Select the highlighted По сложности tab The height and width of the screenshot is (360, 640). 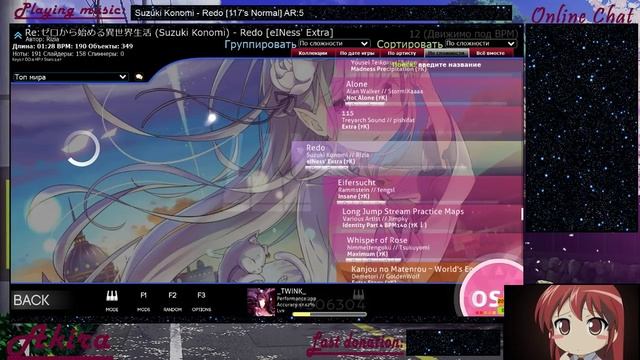pyautogui.click(x=446, y=53)
